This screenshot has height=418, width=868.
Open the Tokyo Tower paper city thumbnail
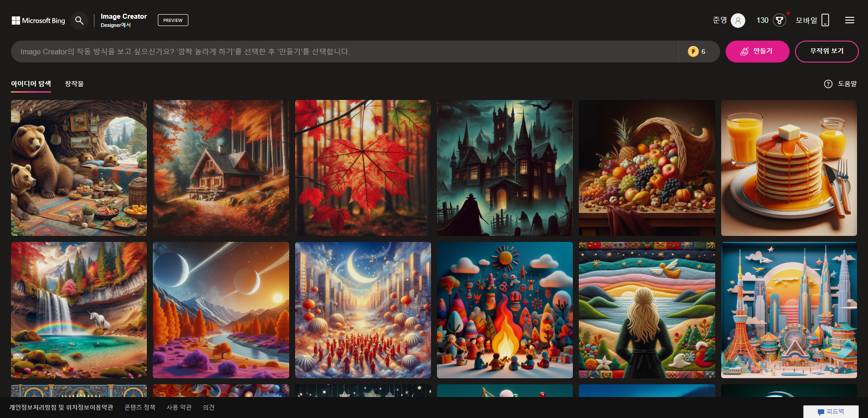789,310
